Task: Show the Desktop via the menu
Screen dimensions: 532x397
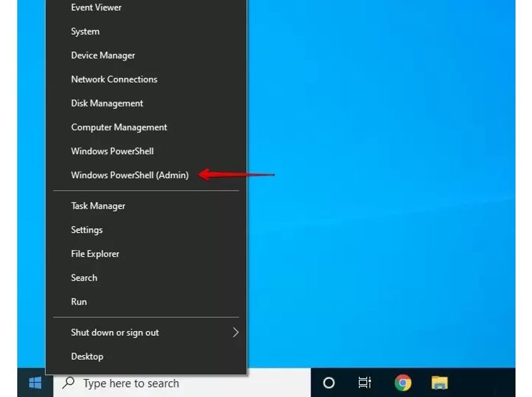Action: pyautogui.click(x=87, y=356)
